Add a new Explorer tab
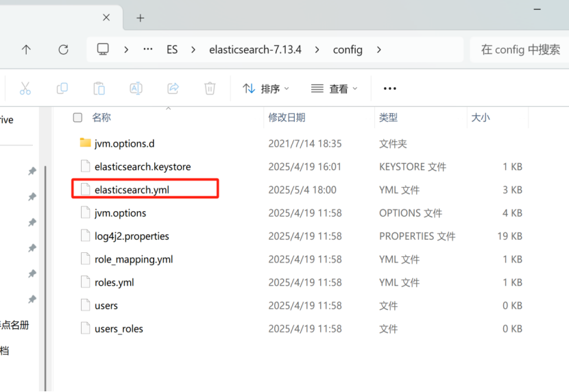Viewport: 569px width, 392px height. (x=141, y=18)
